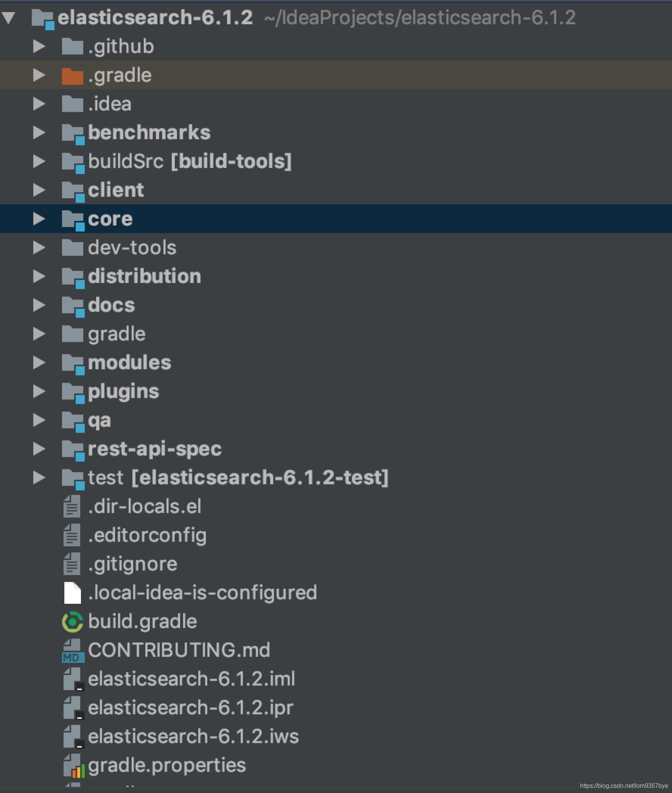Click the root project module icon
The width and height of the screenshot is (672, 793).
point(43,19)
